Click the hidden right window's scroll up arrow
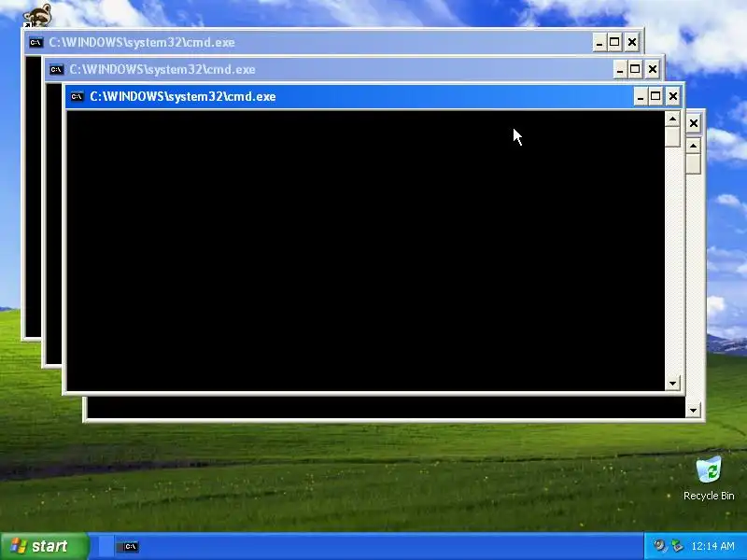This screenshot has width=747, height=560. click(x=693, y=146)
